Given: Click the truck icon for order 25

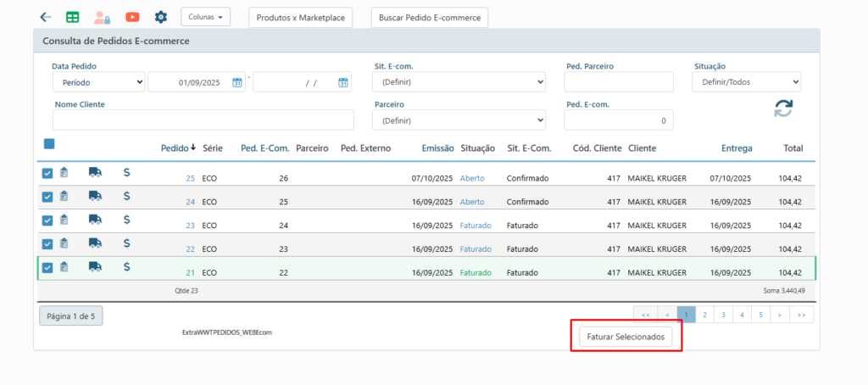Looking at the screenshot, I should pyautogui.click(x=95, y=172).
